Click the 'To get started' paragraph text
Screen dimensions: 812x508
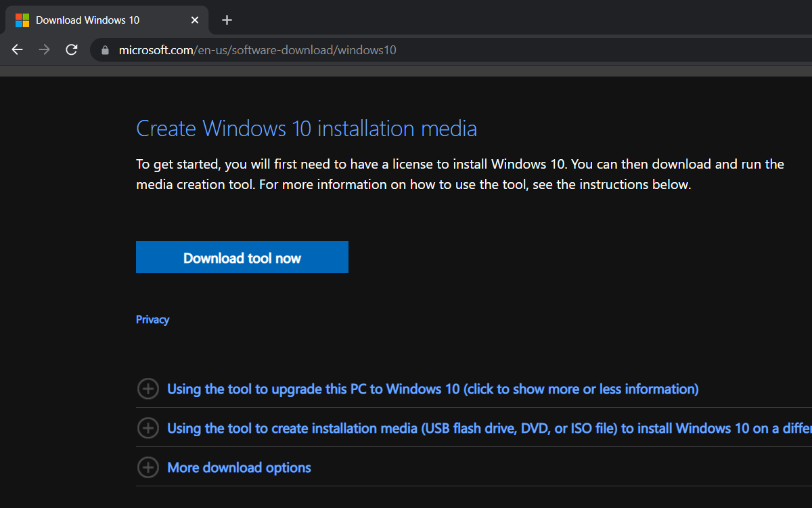(460, 174)
